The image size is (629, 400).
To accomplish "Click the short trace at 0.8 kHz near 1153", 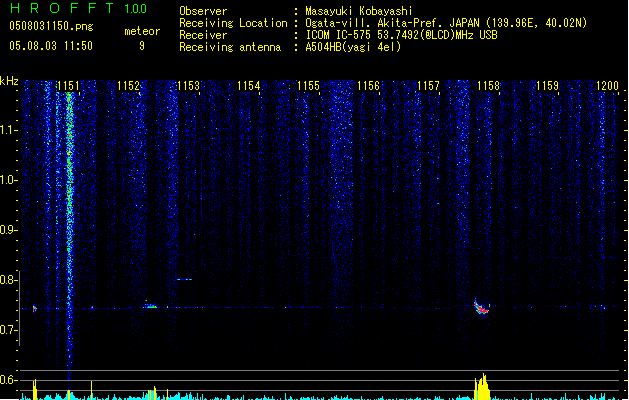I will 184,279.
